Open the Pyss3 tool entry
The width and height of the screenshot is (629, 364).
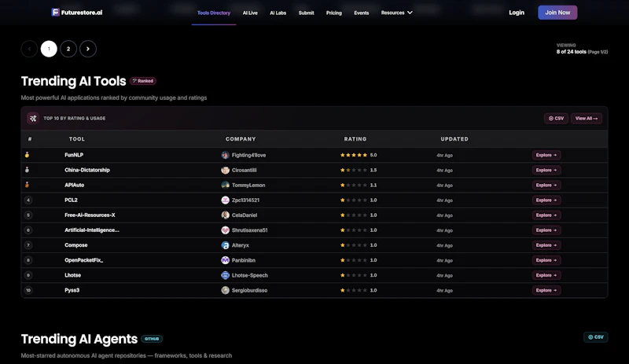(72, 290)
